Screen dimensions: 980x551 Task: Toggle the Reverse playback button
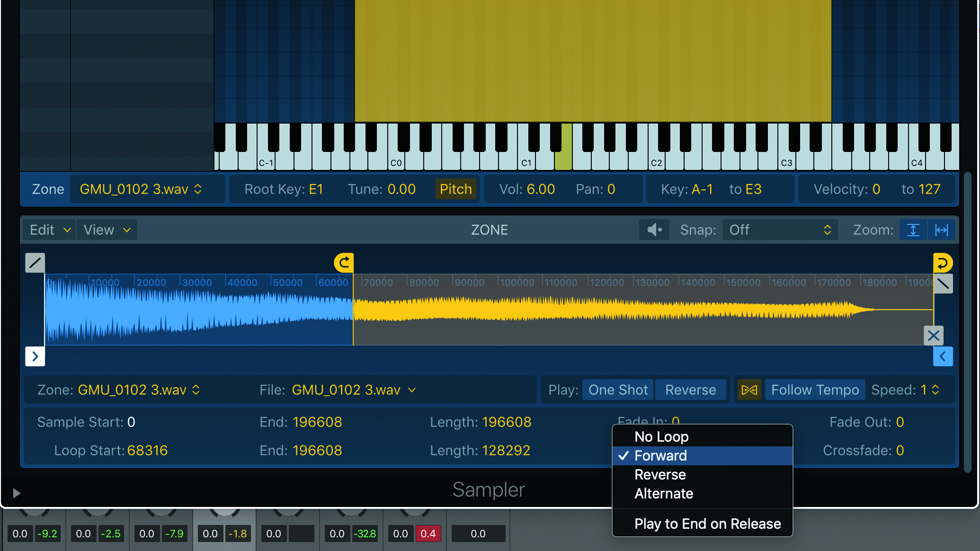pos(689,390)
